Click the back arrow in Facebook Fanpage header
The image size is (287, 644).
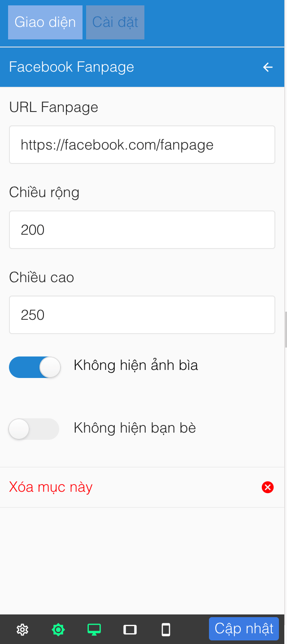(268, 67)
